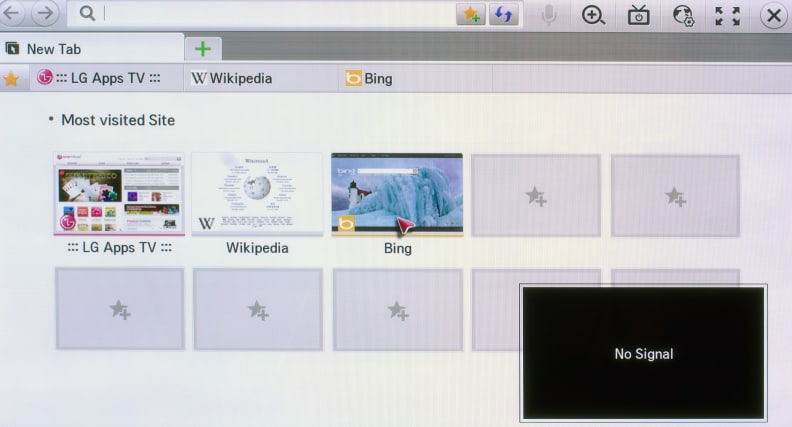Click the Bing label under thumbnail
The image size is (792, 427).
pos(398,248)
